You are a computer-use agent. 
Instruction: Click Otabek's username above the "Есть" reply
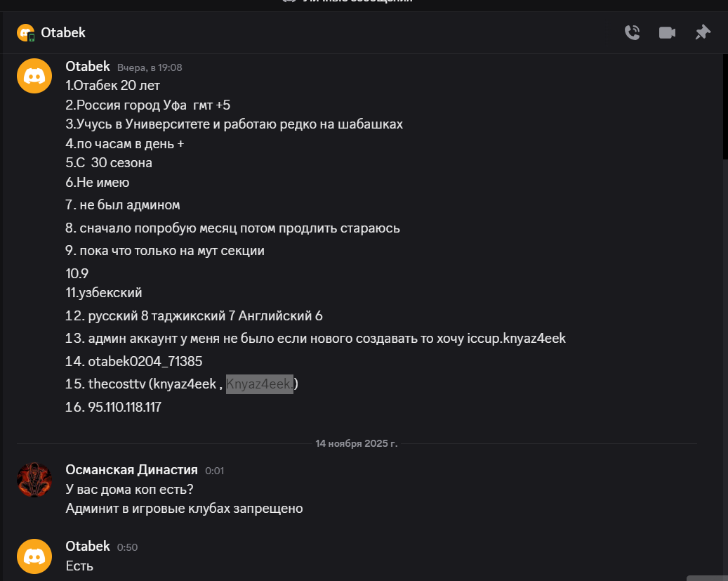88,547
